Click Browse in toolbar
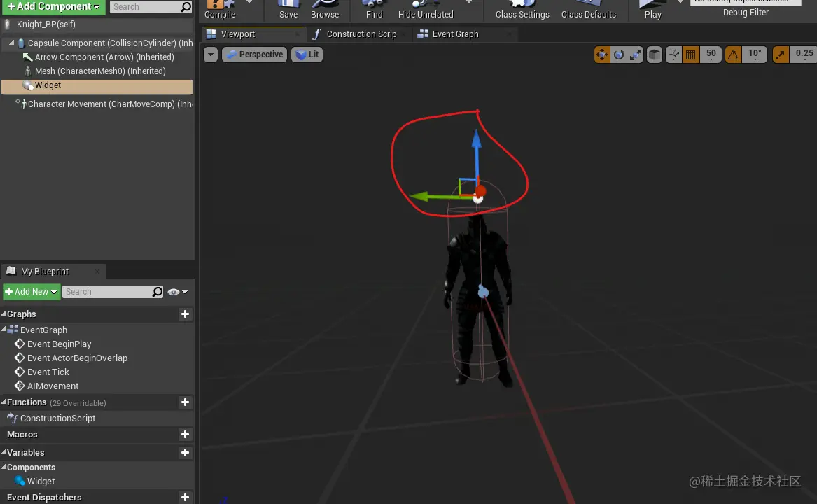Viewport: 817px width, 504px height. [325, 10]
